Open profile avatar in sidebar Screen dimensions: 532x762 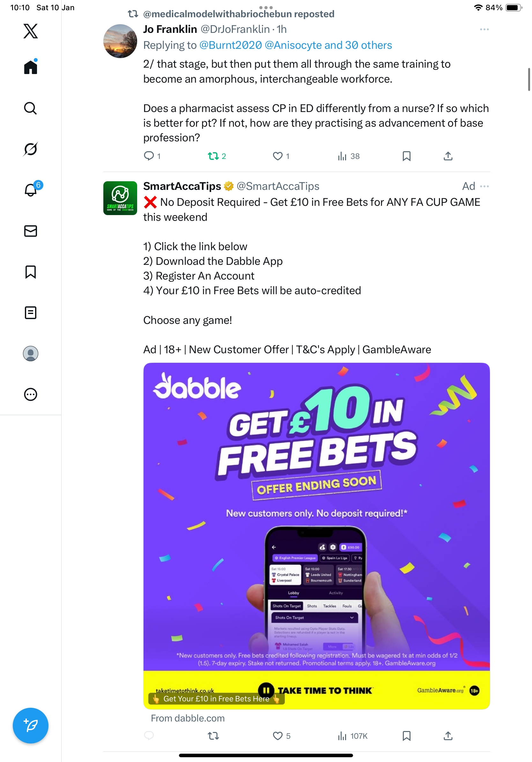pos(31,354)
